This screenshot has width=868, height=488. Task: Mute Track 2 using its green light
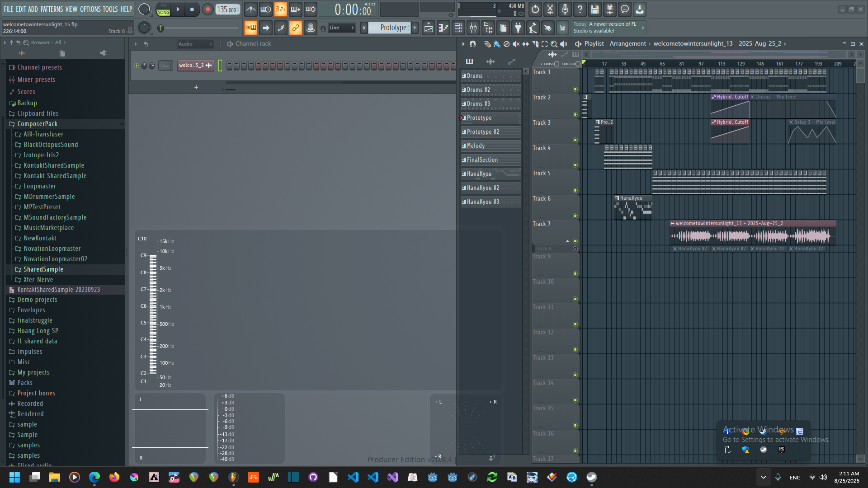575,115
